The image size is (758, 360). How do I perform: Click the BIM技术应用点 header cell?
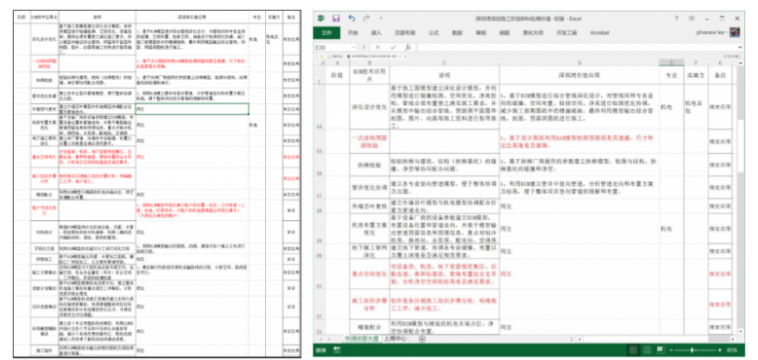pos(370,75)
